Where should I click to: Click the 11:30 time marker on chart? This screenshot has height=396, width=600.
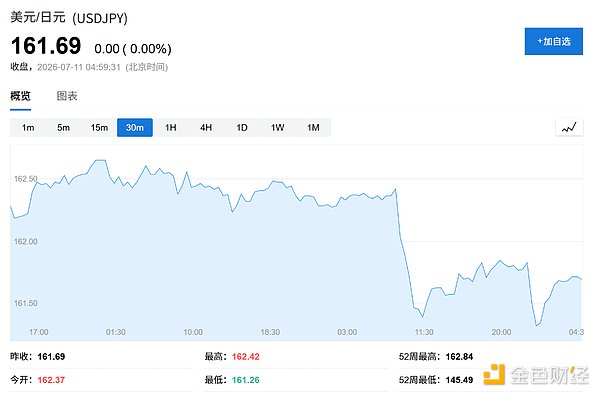coord(424,332)
